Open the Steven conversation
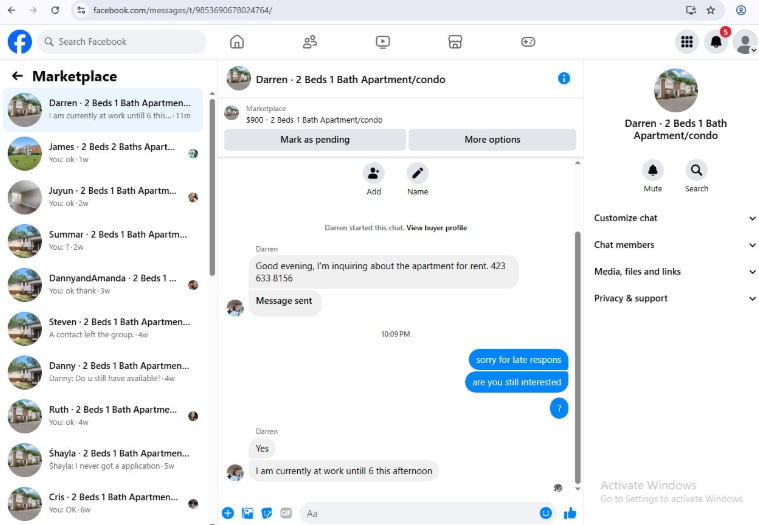 tap(103, 329)
